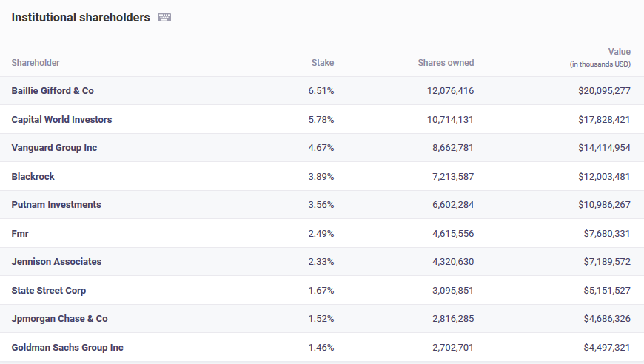Image resolution: width=644 pixels, height=364 pixels.
Task: Open Jennison Associates shareholder
Action: click(x=56, y=262)
